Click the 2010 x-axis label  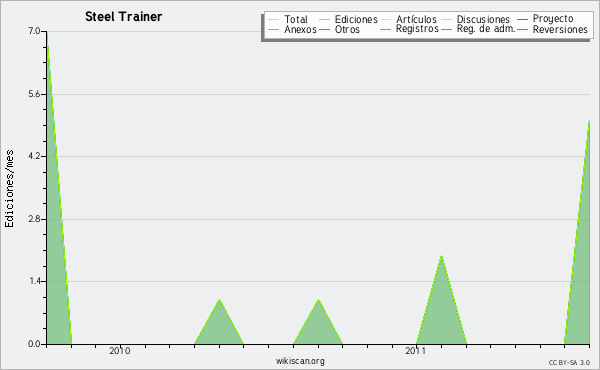pyautogui.click(x=120, y=351)
